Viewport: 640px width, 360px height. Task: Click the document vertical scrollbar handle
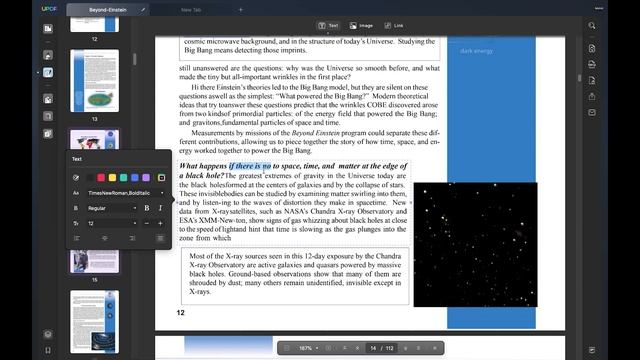[579, 78]
